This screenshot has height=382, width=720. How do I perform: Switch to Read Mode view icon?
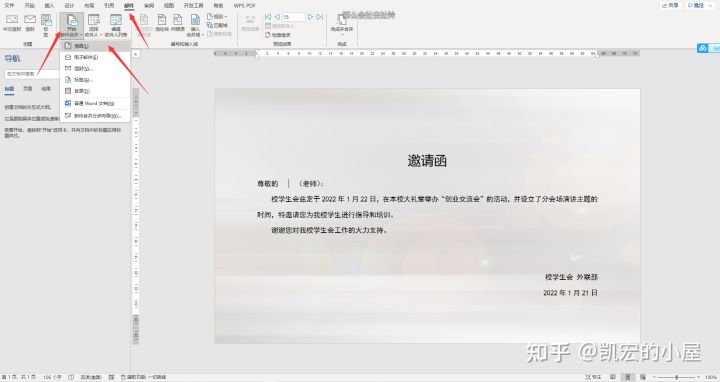pyautogui.click(x=613, y=377)
